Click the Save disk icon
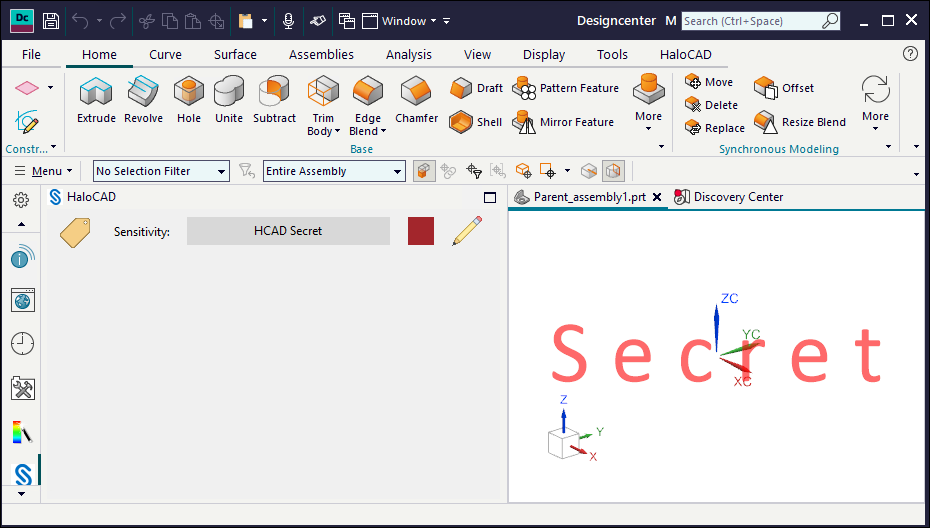Screen dimensions: 930x528 click(51, 21)
